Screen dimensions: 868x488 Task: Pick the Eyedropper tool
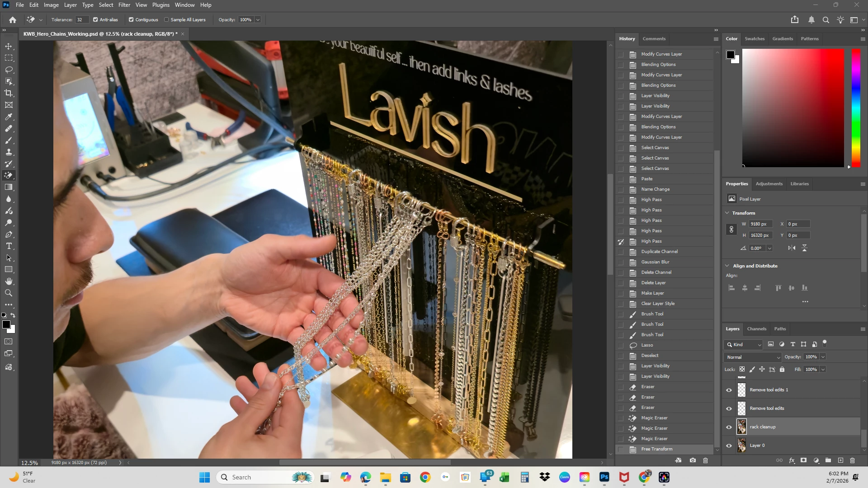pyautogui.click(x=9, y=117)
